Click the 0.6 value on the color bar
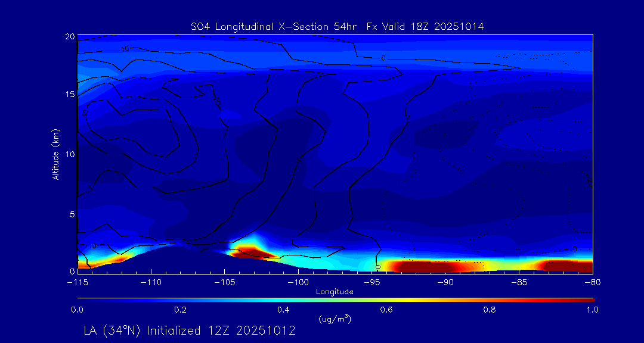The height and width of the screenshot is (343, 644). click(x=386, y=310)
